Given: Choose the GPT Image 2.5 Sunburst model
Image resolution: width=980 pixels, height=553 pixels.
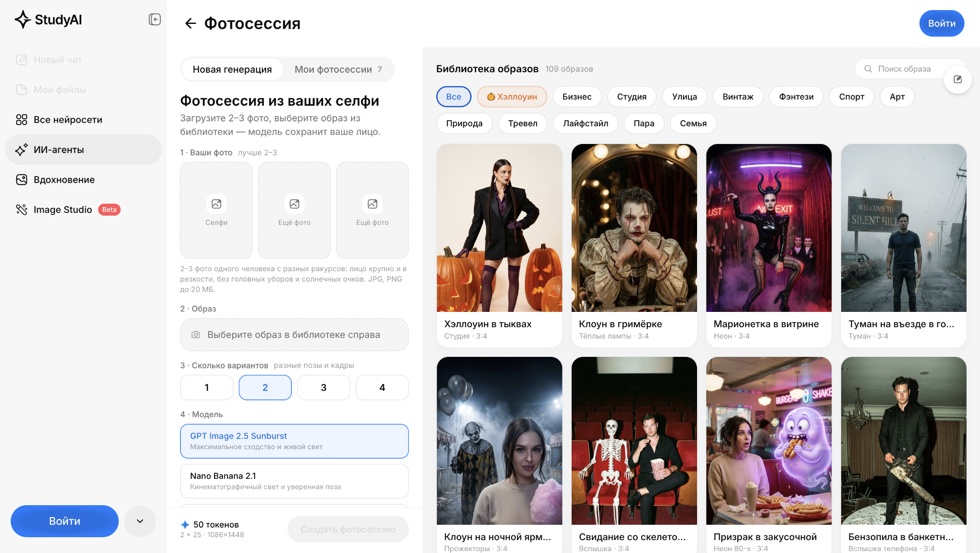Looking at the screenshot, I should 294,441.
